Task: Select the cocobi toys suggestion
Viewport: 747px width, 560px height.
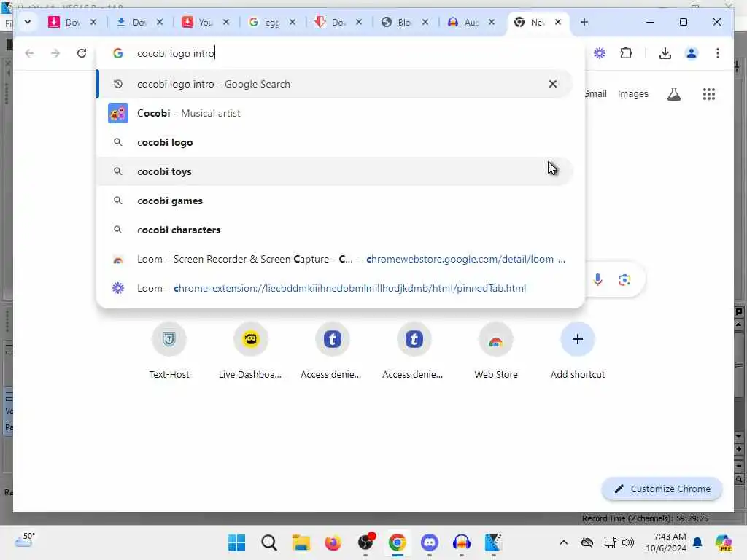Action: (334, 171)
